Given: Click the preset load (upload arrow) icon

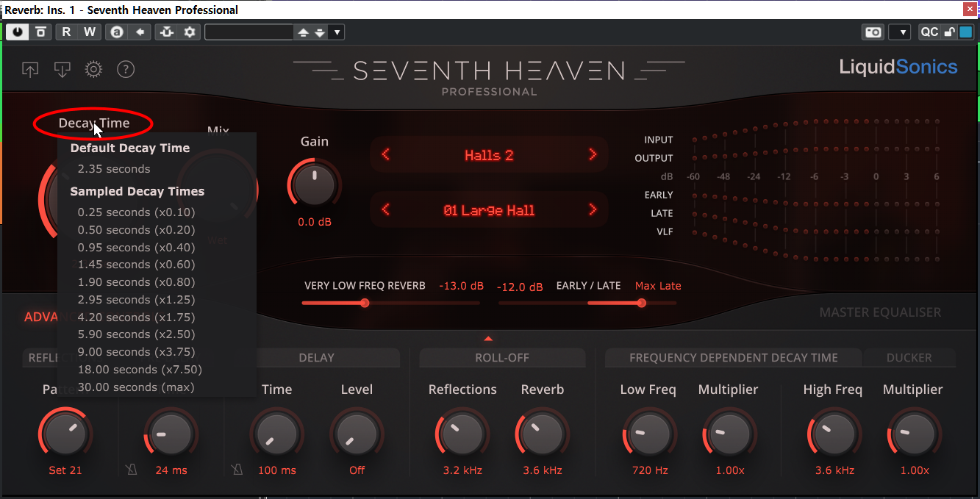Looking at the screenshot, I should (x=30, y=70).
